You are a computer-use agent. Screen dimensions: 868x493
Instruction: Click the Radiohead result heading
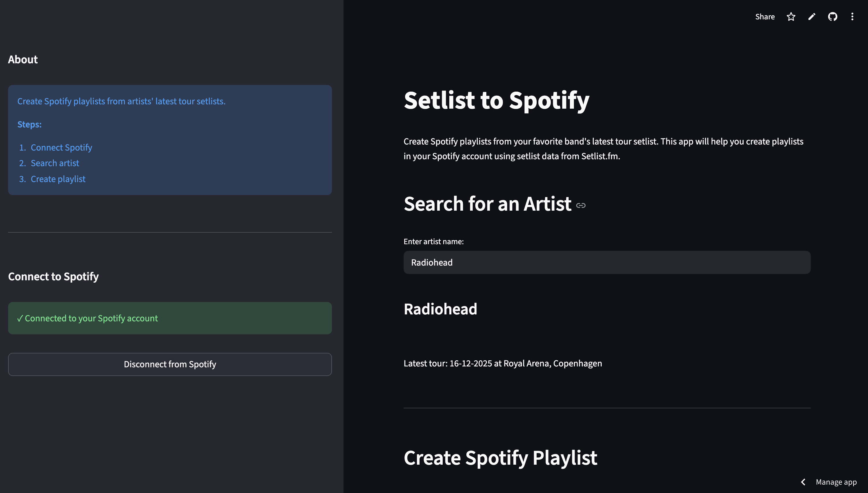440,309
